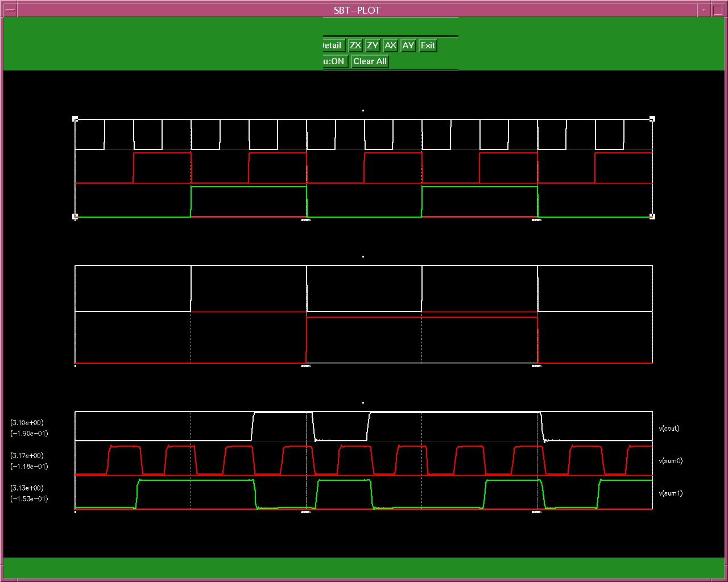Select the v(cout) signal label

[669, 429]
